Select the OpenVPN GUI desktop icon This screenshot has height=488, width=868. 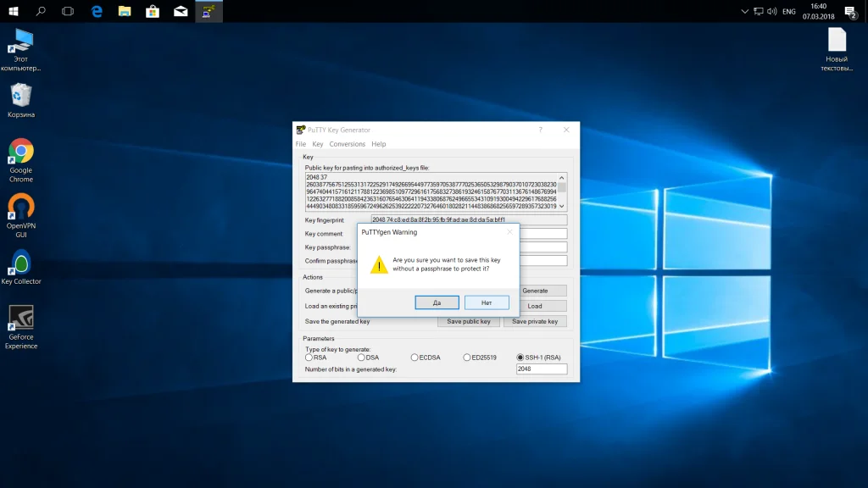click(21, 216)
